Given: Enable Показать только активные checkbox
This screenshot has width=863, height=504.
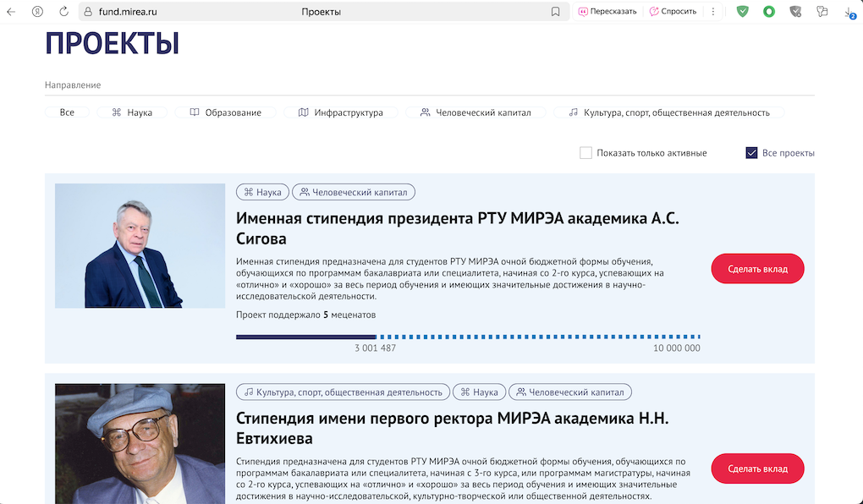Looking at the screenshot, I should (x=585, y=153).
